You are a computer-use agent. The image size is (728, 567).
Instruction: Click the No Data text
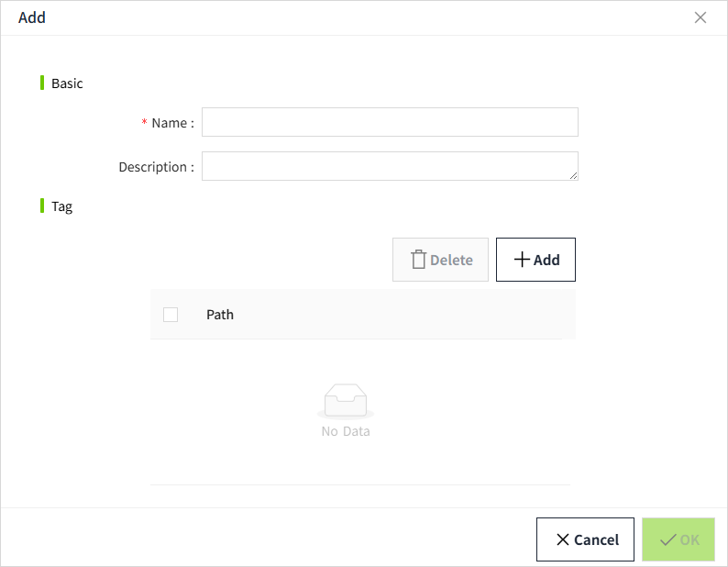pyautogui.click(x=346, y=431)
